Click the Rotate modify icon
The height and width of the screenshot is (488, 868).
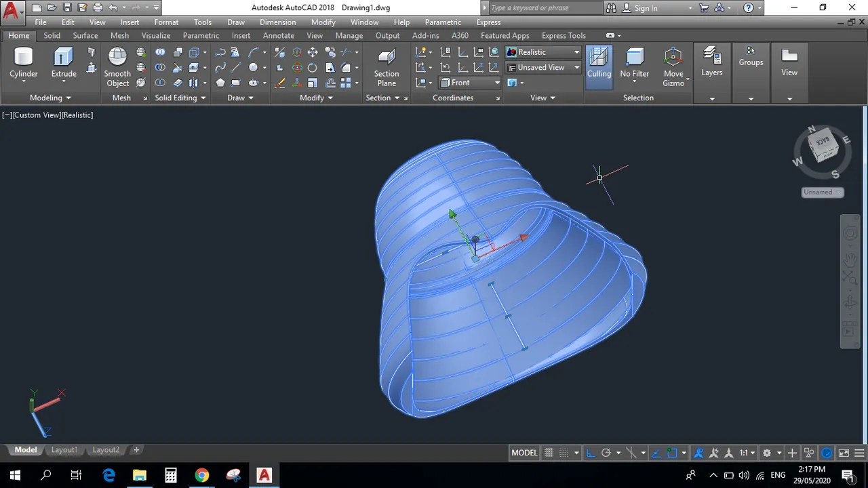pos(313,68)
